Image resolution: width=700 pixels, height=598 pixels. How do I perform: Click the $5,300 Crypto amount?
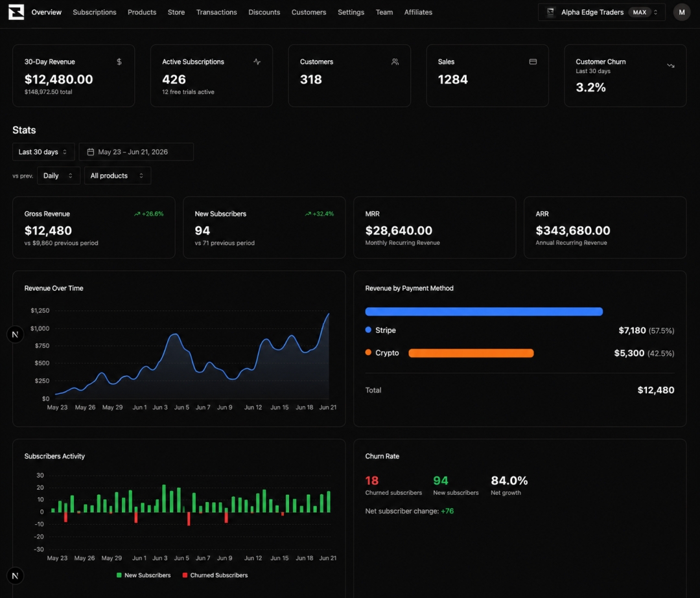point(629,353)
